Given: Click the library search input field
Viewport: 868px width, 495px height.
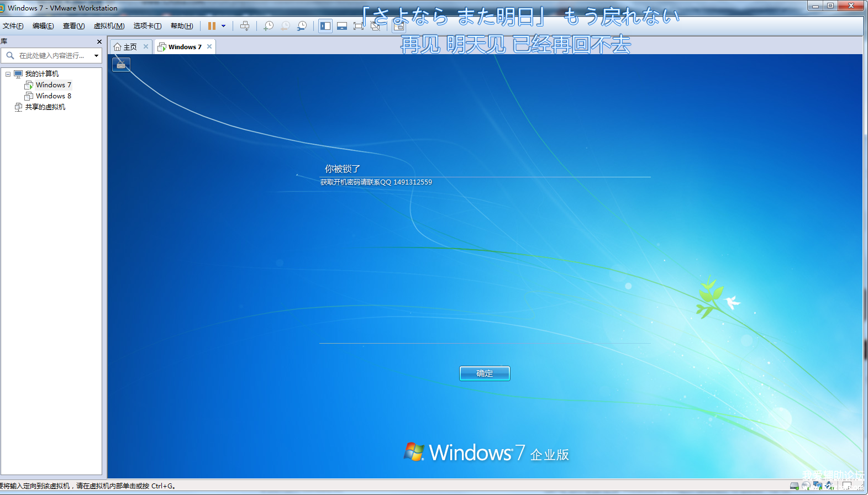Looking at the screenshot, I should tap(52, 55).
